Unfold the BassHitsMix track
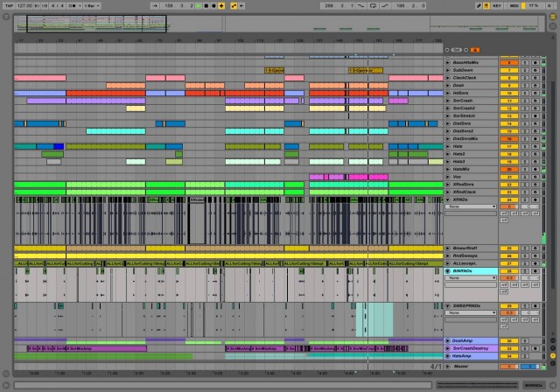Screen dimensions: 560x392 point(449,63)
